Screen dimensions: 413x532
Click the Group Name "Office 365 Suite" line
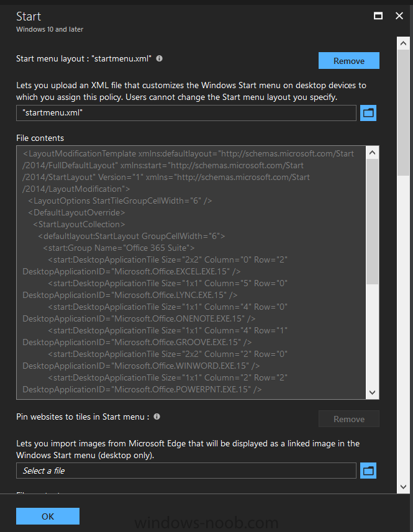119,248
